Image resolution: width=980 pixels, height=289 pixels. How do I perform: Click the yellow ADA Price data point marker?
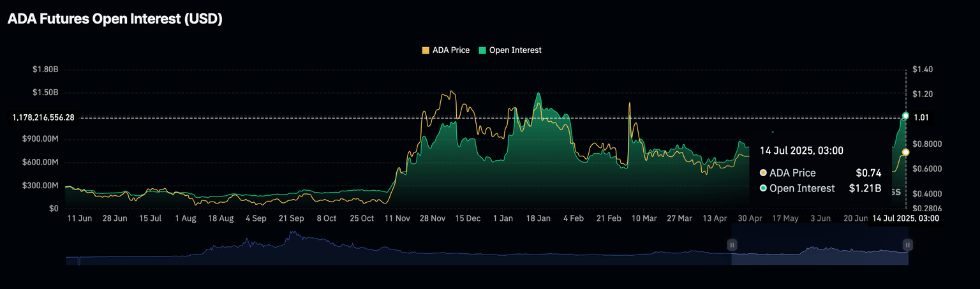pyautogui.click(x=905, y=152)
